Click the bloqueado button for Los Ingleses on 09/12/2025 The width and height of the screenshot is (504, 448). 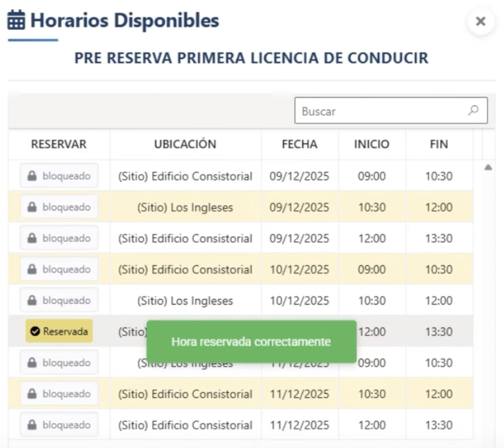[x=58, y=207]
